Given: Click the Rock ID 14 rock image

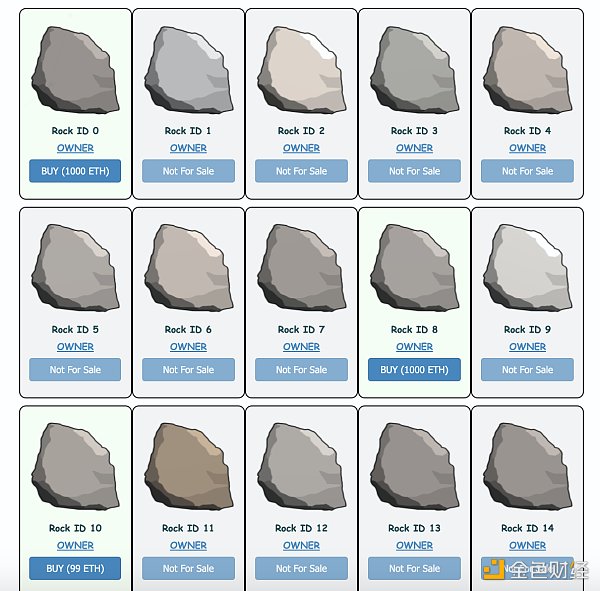Looking at the screenshot, I should point(527,466).
